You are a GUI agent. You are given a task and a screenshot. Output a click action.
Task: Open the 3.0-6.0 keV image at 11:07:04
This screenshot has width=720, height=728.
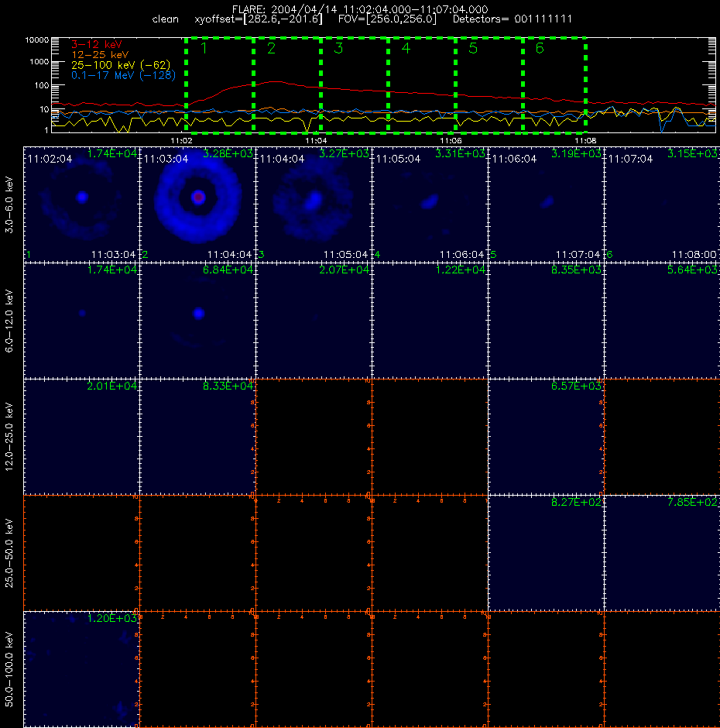(x=662, y=204)
